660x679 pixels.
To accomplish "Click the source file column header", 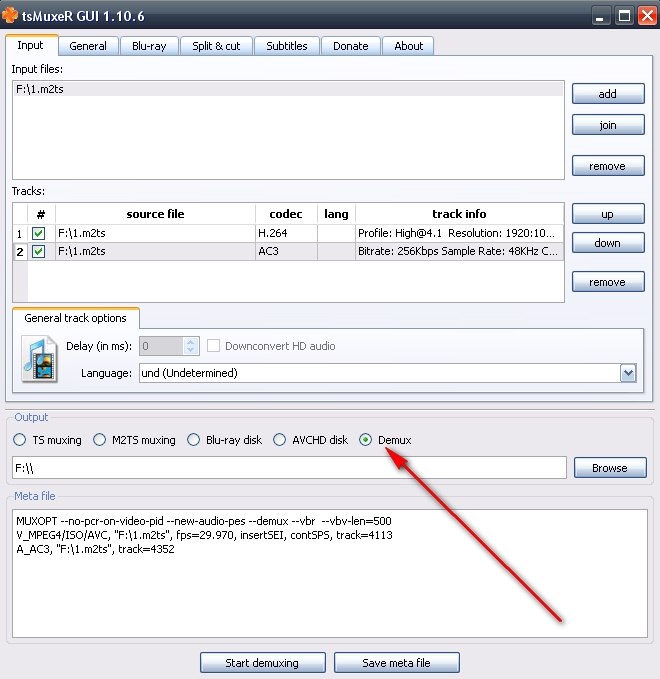I will [x=155, y=214].
